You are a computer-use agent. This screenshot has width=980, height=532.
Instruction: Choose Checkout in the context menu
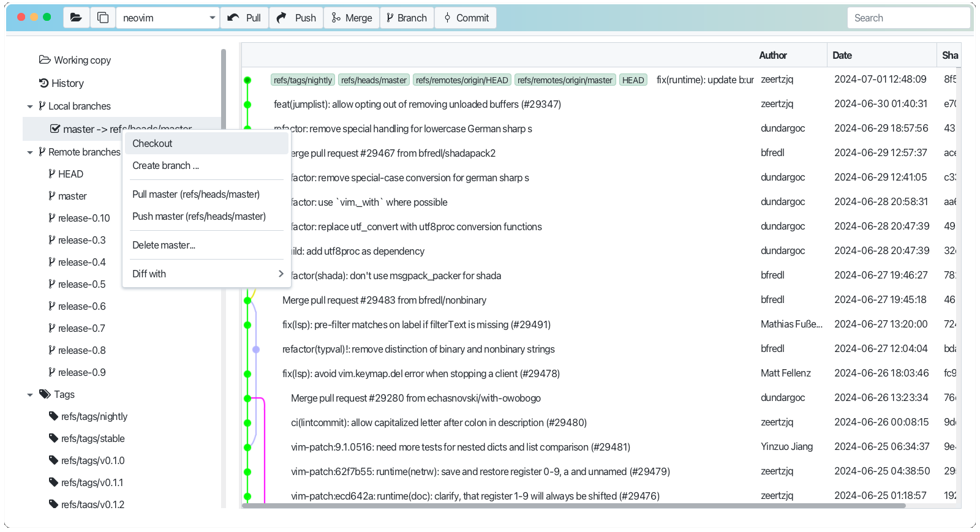tap(206, 143)
